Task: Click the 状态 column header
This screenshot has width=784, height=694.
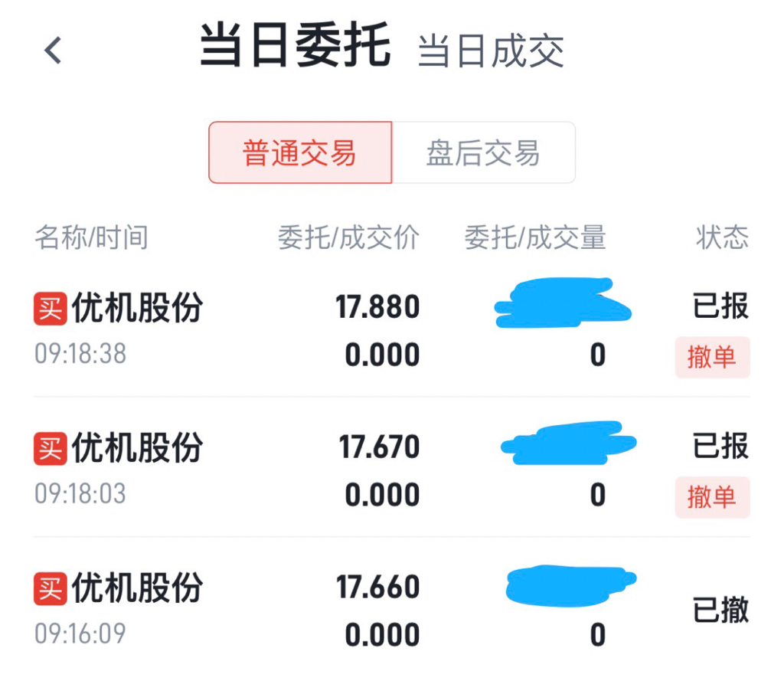Action: (x=722, y=238)
